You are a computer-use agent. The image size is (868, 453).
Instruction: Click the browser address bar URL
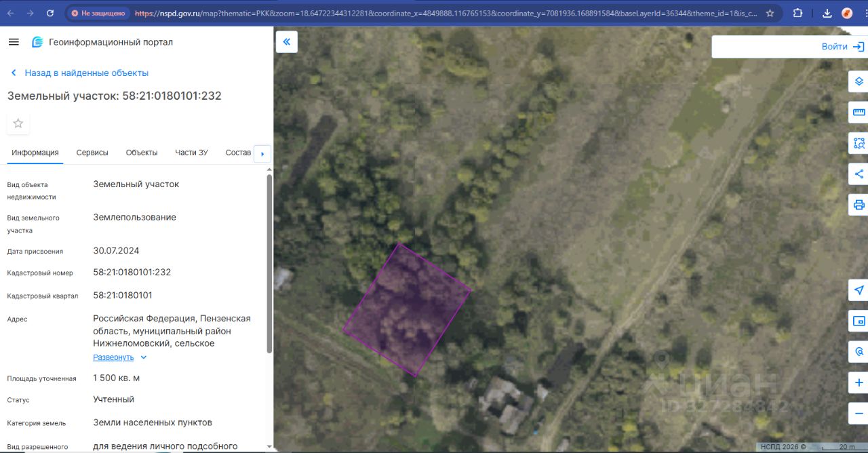pyautogui.click(x=446, y=13)
